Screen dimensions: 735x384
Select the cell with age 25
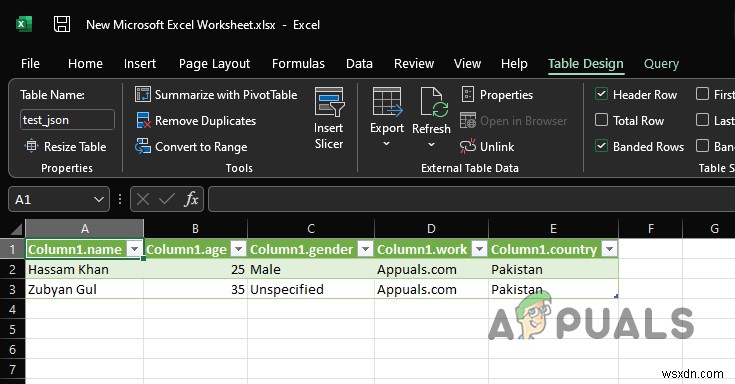pyautogui.click(x=195, y=269)
